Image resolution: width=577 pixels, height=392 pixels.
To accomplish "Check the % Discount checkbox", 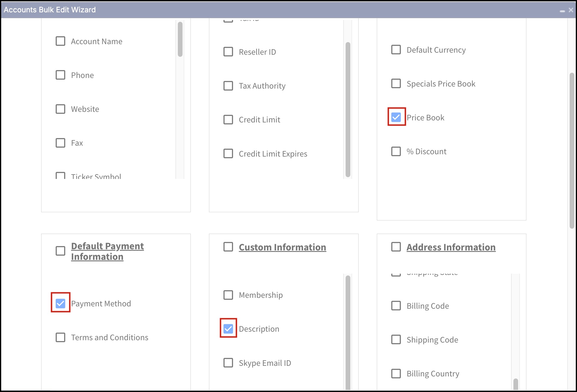I will coord(396,151).
